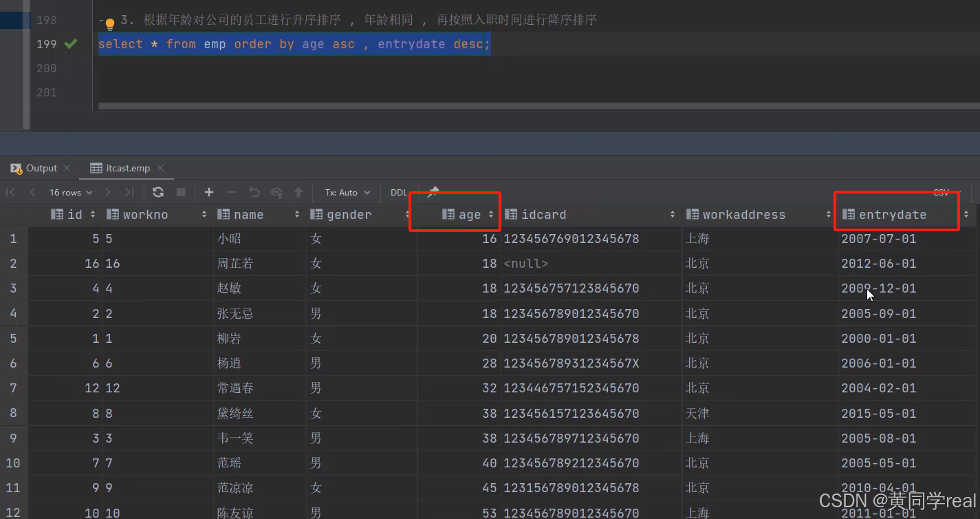The height and width of the screenshot is (519, 980).
Task: Reload the table data
Action: (158, 193)
